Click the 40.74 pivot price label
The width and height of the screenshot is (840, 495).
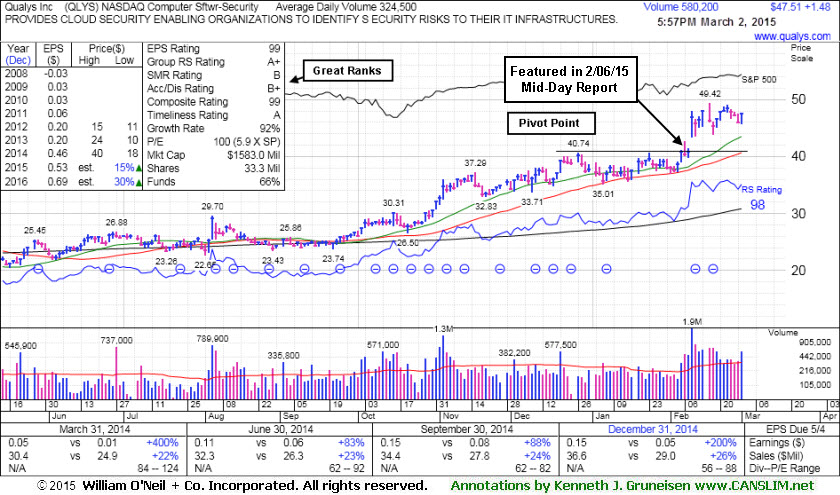click(579, 144)
